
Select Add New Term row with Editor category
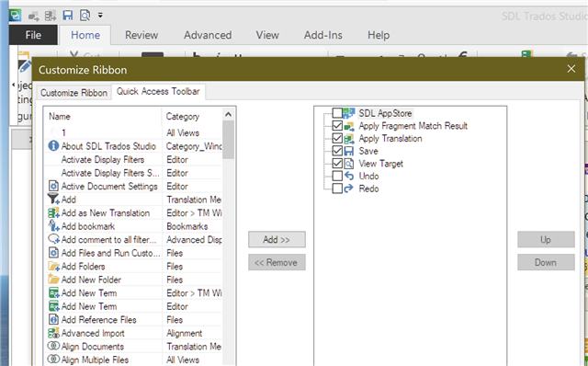click(133, 306)
